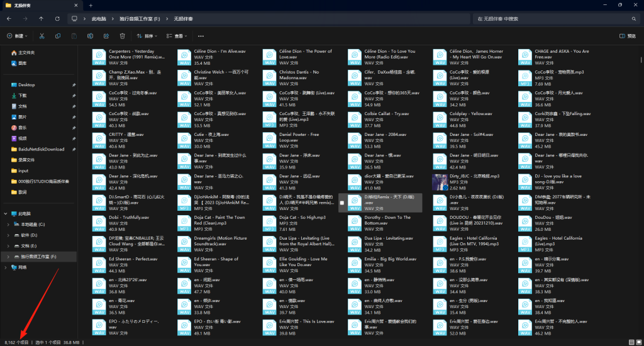The image size is (644, 346).
Task: Click the Delete trash can icon
Action: pos(123,36)
